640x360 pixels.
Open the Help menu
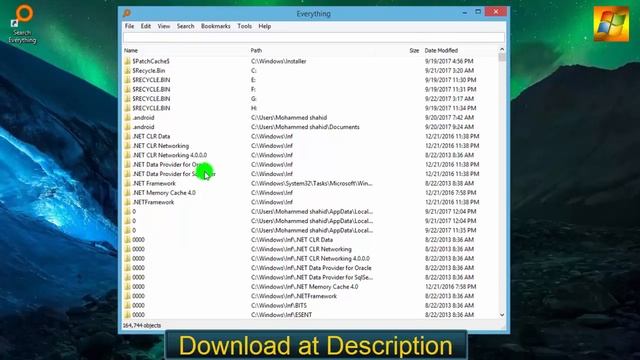point(264,26)
